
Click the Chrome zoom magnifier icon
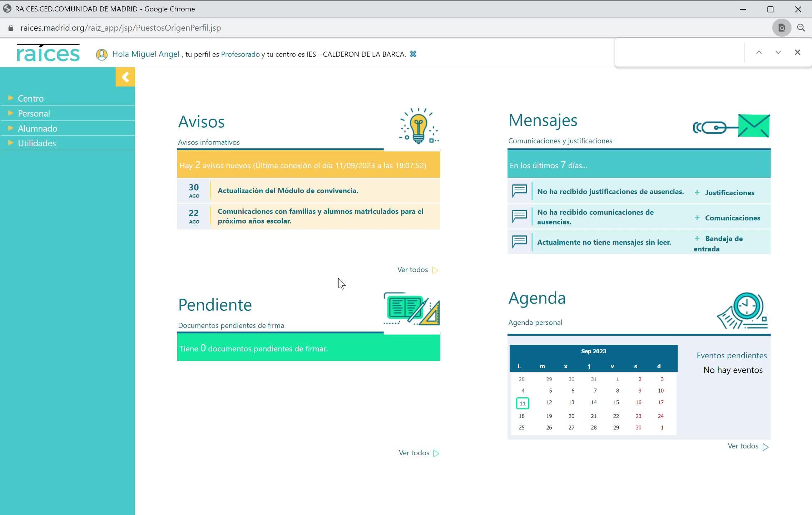801,28
